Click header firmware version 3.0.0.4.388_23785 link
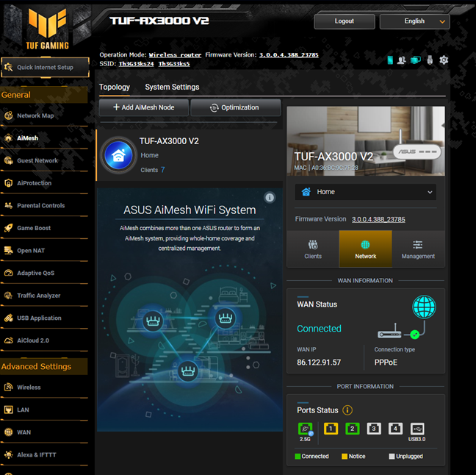This screenshot has width=476, height=475. (289, 55)
